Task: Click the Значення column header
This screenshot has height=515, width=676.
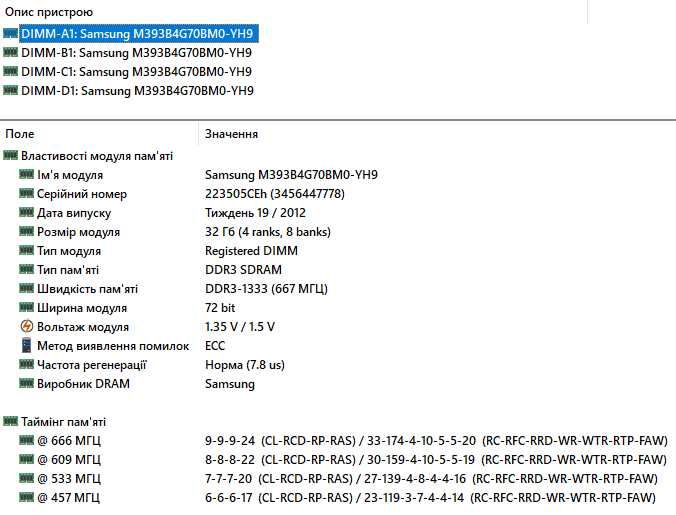Action: (x=232, y=134)
